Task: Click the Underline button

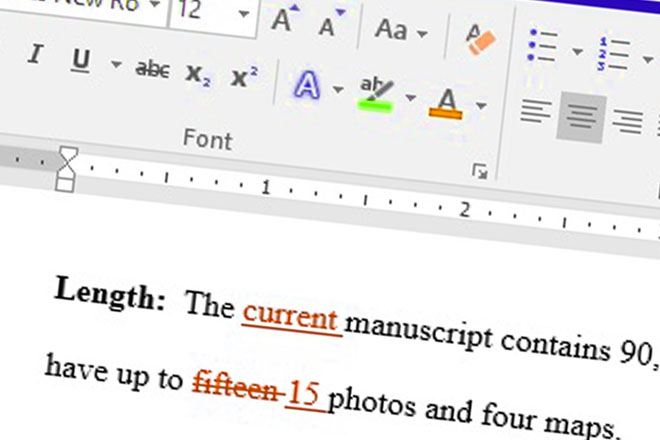Action: tap(81, 62)
